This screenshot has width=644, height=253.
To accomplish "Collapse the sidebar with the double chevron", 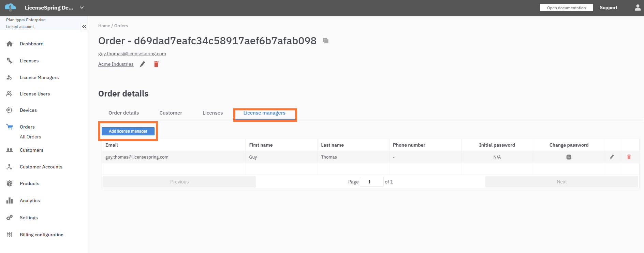I will [84, 27].
